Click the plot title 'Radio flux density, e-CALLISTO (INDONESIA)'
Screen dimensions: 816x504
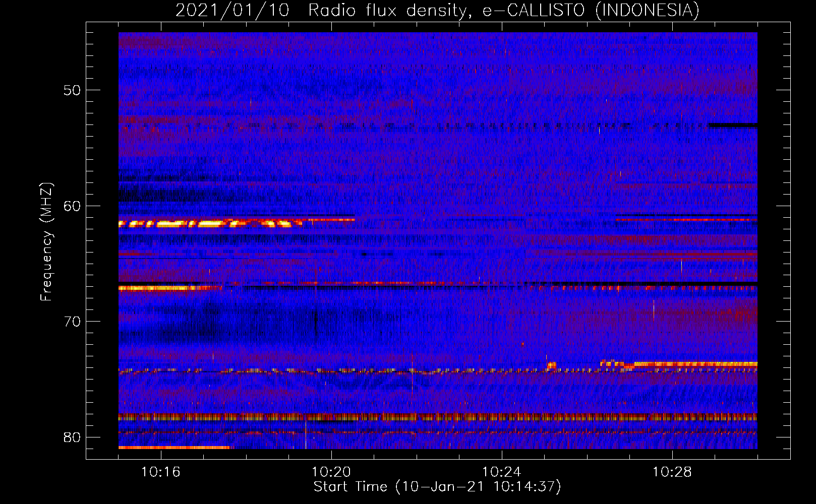pos(503,10)
